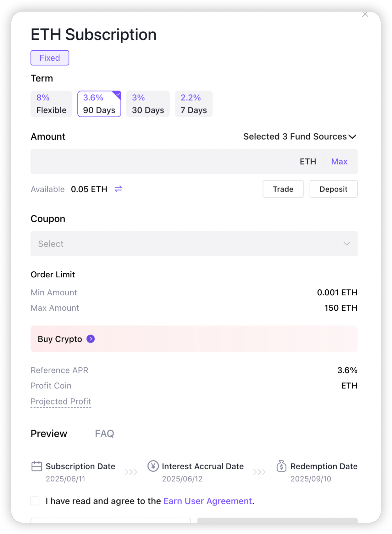Click the Interest Accrual Date coin icon
Image resolution: width=392 pixels, height=534 pixels.
pos(153,466)
